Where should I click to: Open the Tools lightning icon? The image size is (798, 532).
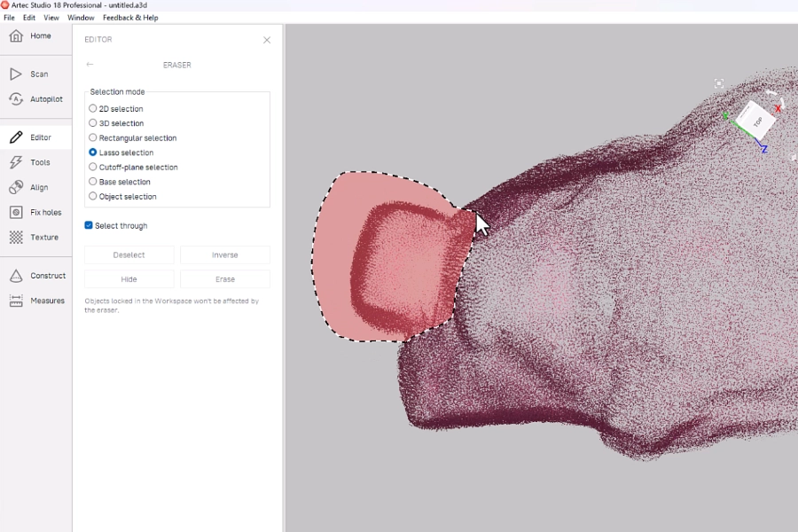[16, 162]
